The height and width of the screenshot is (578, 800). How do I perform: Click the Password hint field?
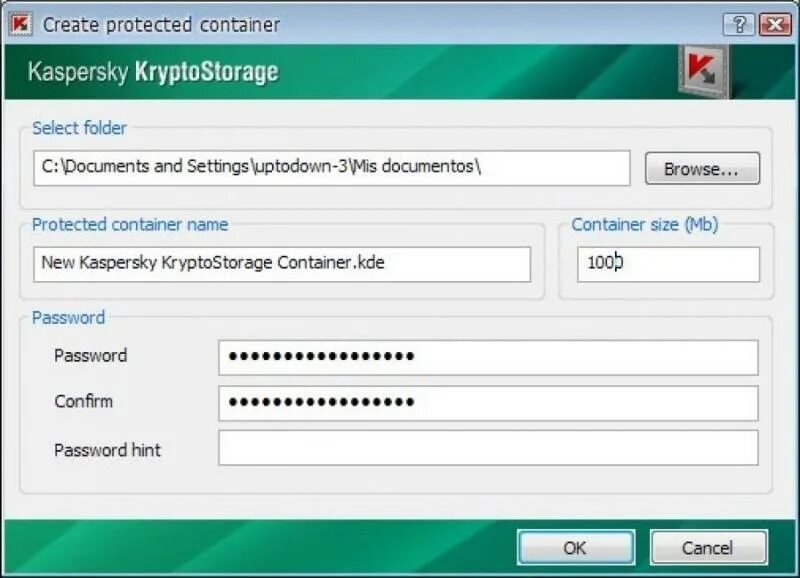pyautogui.click(x=488, y=447)
